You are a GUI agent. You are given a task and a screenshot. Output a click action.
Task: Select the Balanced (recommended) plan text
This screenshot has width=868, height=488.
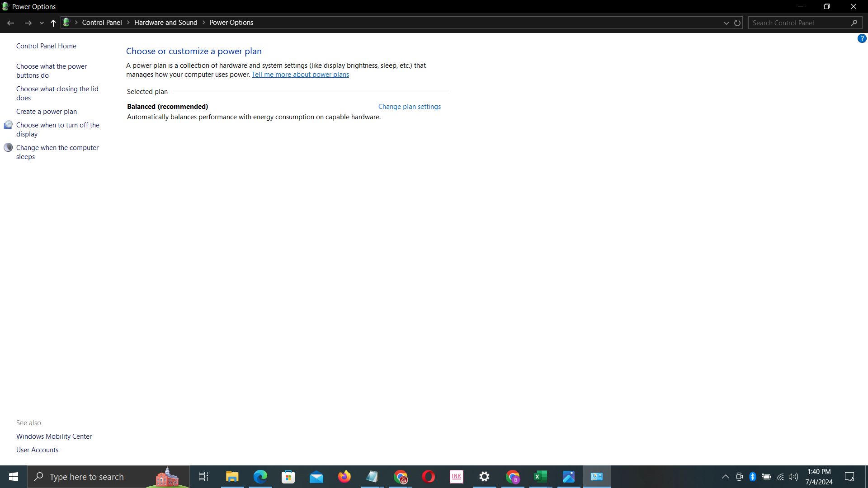[x=167, y=107]
